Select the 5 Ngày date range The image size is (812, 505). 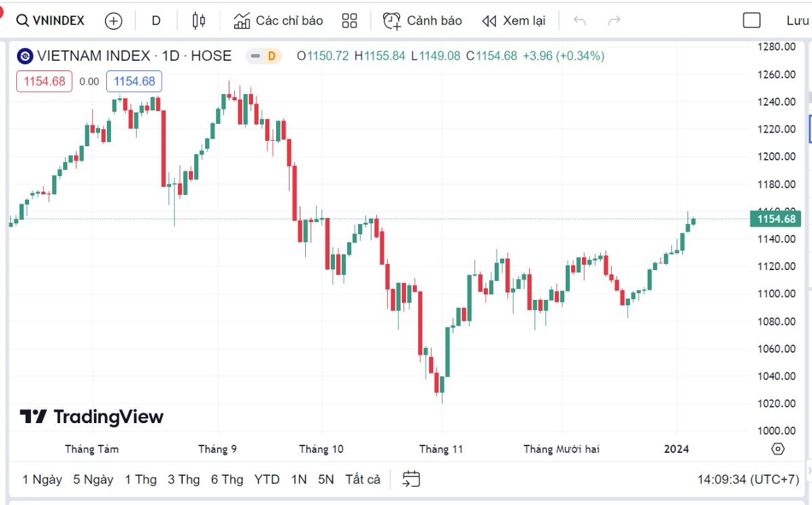(93, 479)
